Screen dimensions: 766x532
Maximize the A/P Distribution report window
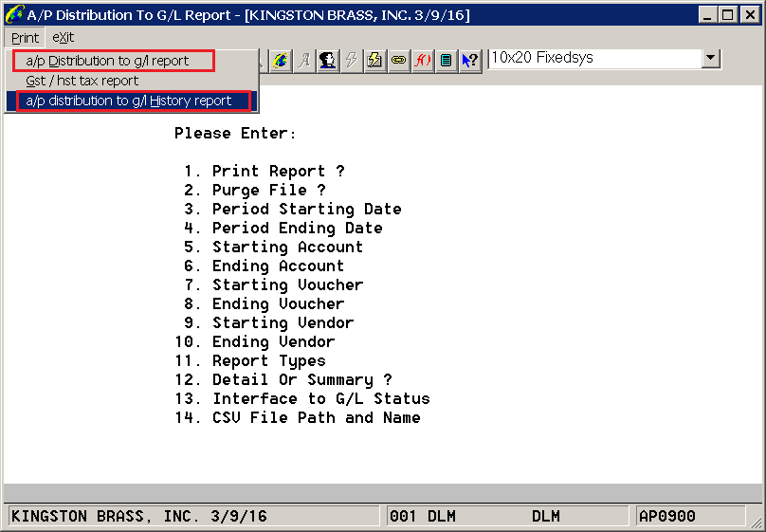(x=728, y=14)
